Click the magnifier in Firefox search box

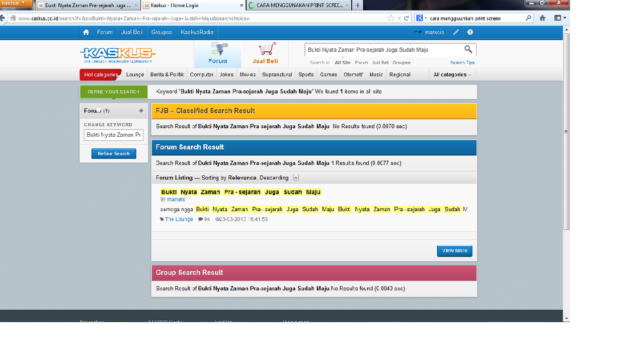pyautogui.click(x=528, y=18)
